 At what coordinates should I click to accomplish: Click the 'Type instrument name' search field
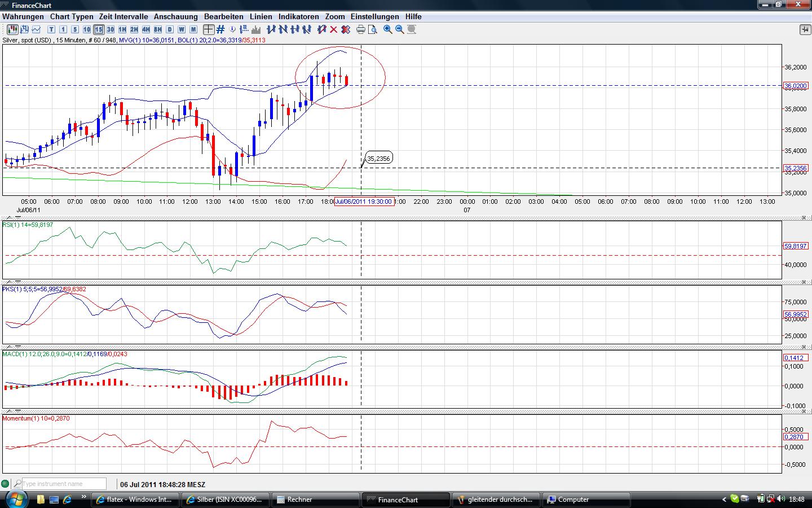pyautogui.click(x=63, y=484)
